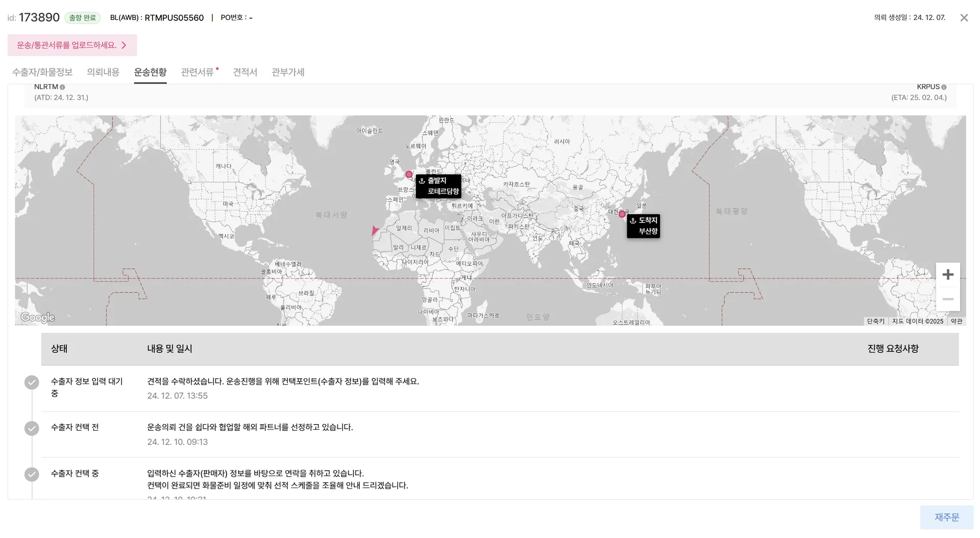The height and width of the screenshot is (538, 980).
Task: Click the ATD date 24. 12. 31.
Action: (x=61, y=97)
